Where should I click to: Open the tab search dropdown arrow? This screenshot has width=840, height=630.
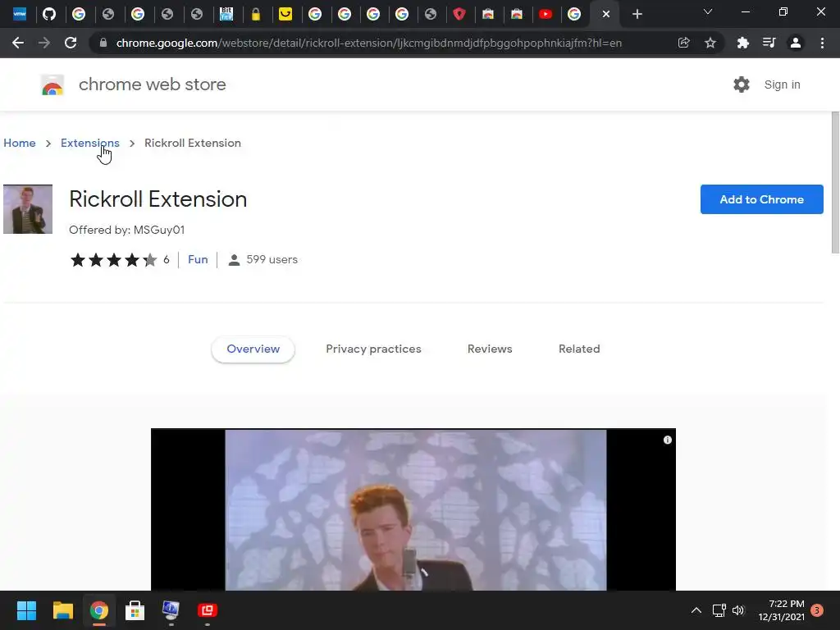pyautogui.click(x=708, y=11)
